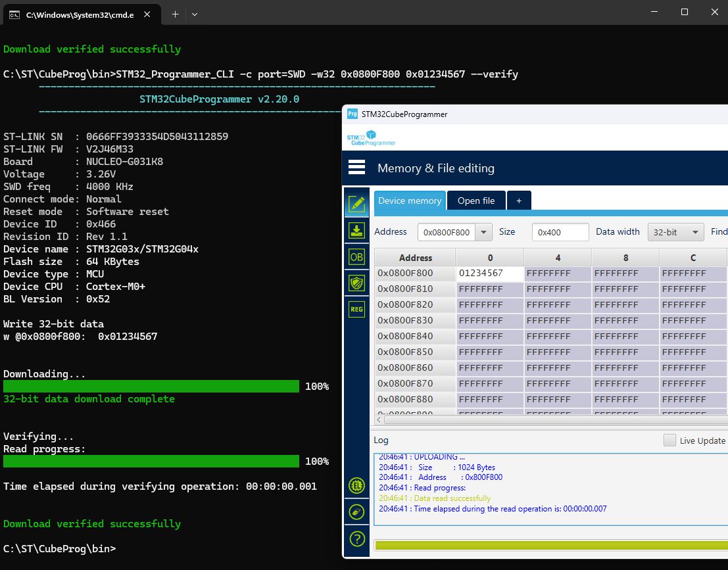Click the log line 'Address : 0x800F800'
The image size is (728, 570).
pos(441,478)
